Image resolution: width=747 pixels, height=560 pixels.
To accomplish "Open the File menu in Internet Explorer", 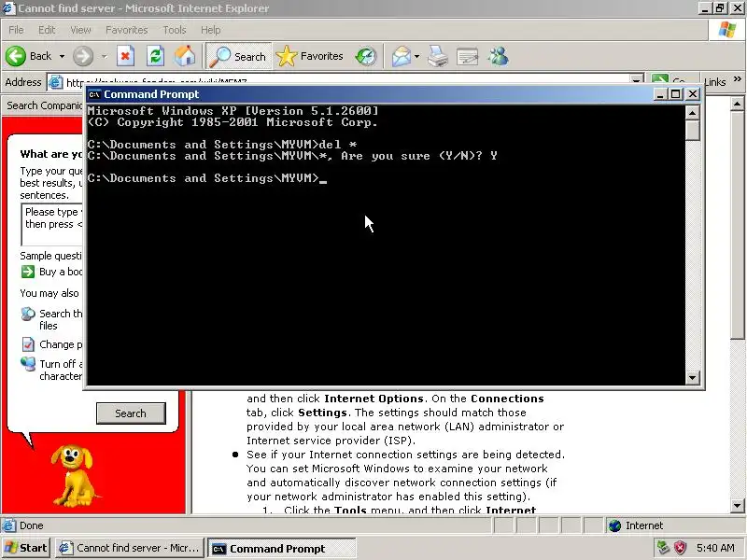I will coord(16,30).
